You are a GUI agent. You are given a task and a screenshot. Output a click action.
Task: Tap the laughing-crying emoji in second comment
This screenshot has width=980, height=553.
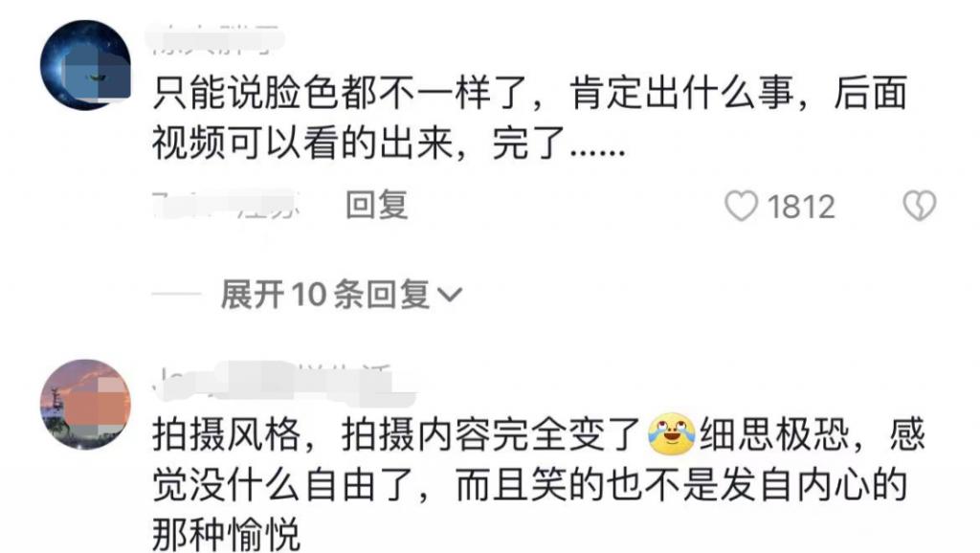[671, 433]
